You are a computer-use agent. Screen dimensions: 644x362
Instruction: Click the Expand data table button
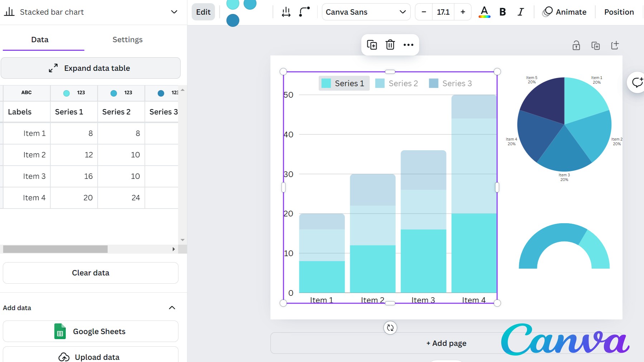pyautogui.click(x=91, y=68)
